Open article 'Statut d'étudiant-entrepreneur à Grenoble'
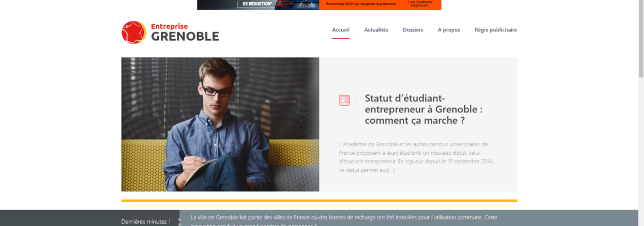The width and height of the screenshot is (644, 226). click(x=424, y=110)
